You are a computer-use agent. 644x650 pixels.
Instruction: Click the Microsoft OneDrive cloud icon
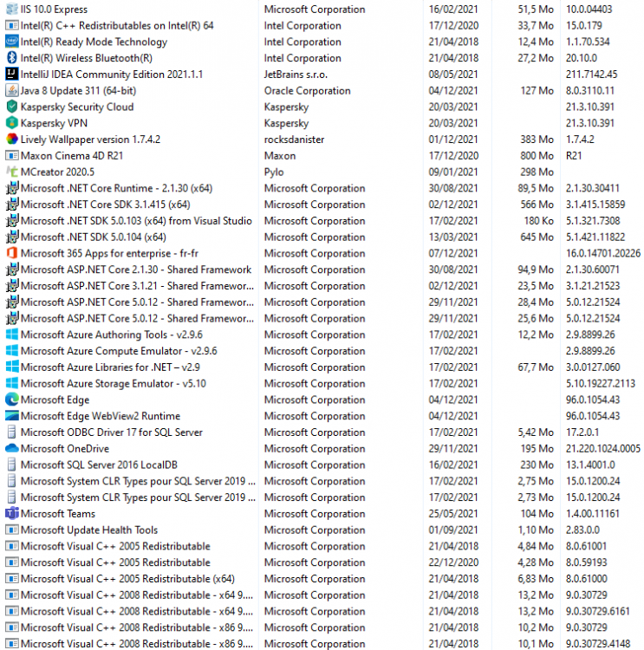[11, 448]
